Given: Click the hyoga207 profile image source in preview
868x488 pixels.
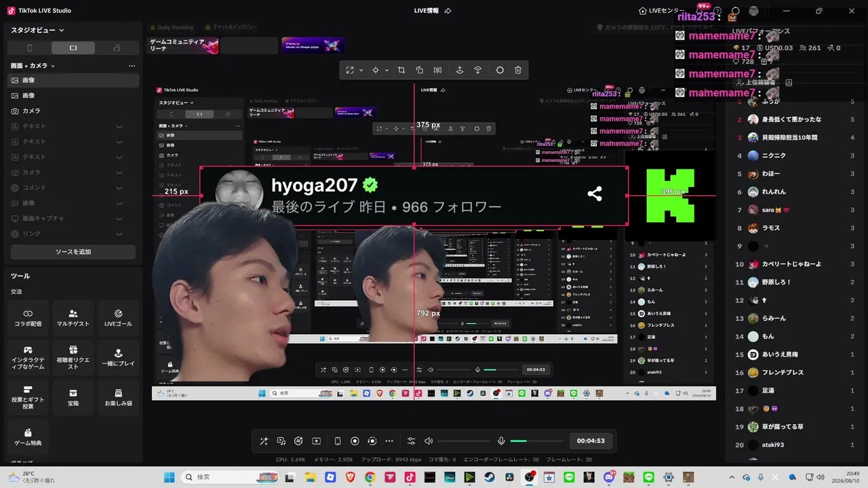Looking at the screenshot, I should point(414,196).
